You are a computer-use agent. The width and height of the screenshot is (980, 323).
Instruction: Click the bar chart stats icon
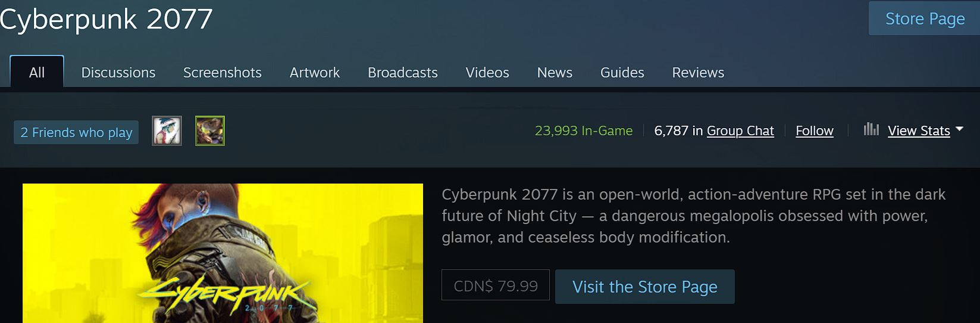tap(871, 129)
